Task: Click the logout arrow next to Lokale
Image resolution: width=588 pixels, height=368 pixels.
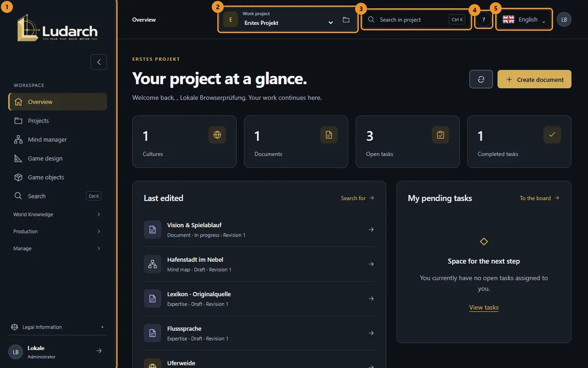Action: click(99, 351)
